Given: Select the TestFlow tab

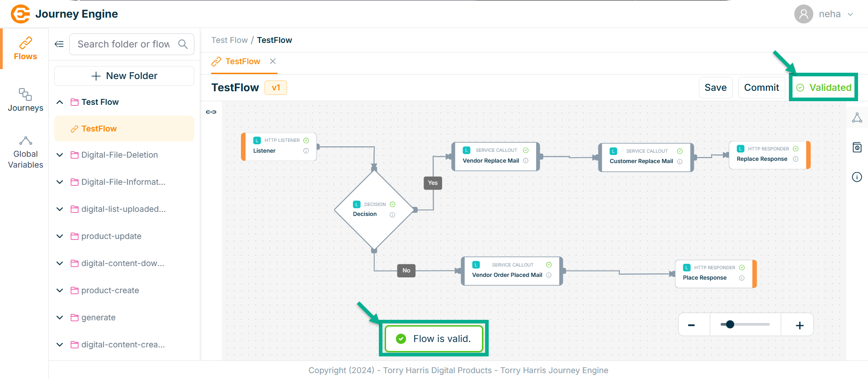Looking at the screenshot, I should (x=242, y=61).
